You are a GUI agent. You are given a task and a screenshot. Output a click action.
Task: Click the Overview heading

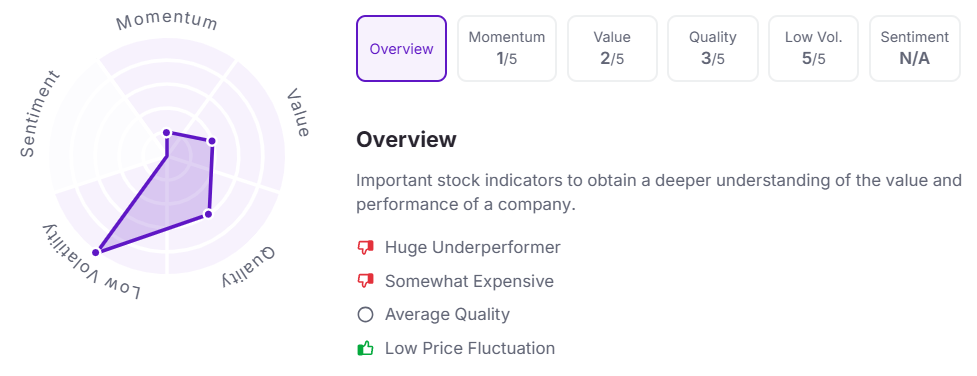pos(406,140)
